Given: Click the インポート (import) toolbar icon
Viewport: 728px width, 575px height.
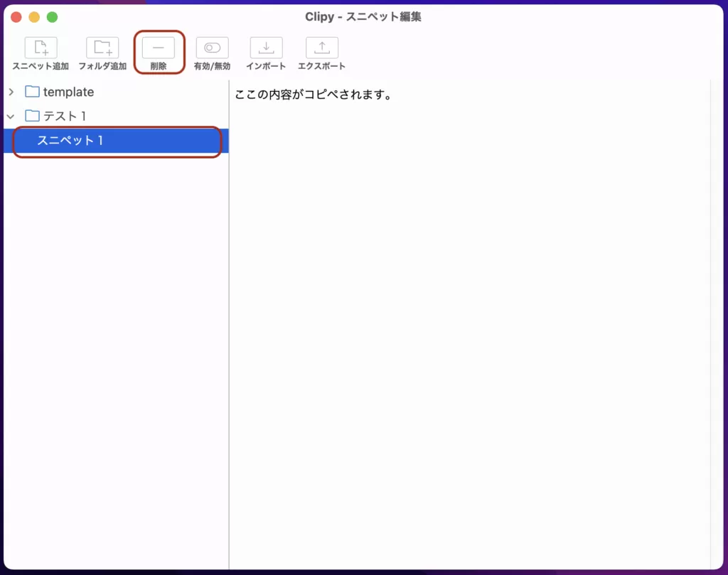Looking at the screenshot, I should (x=266, y=48).
